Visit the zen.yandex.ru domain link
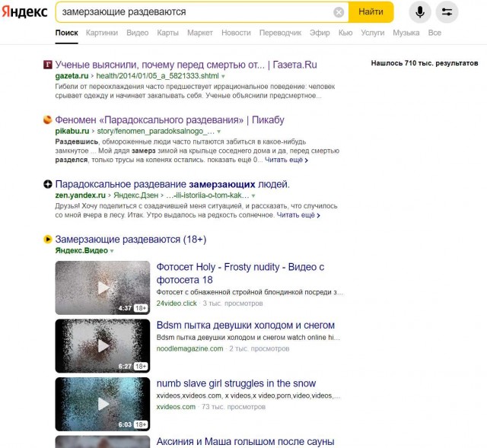The image size is (487, 448). (81, 195)
